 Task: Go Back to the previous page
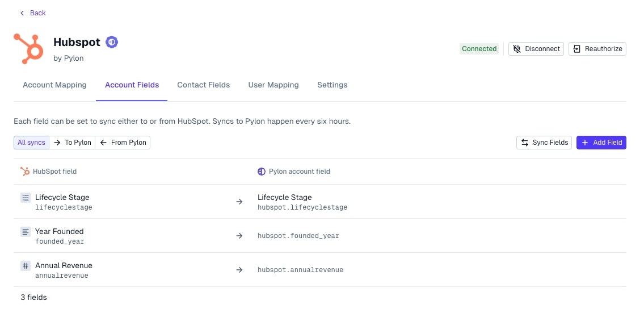33,13
